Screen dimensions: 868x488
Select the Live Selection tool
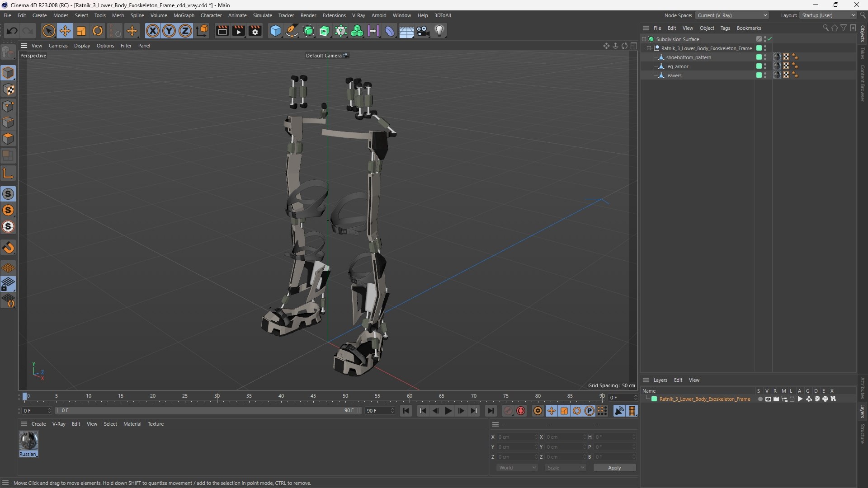point(48,31)
